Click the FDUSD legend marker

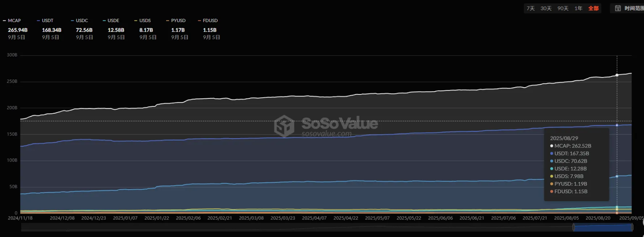pyautogui.click(x=200, y=20)
